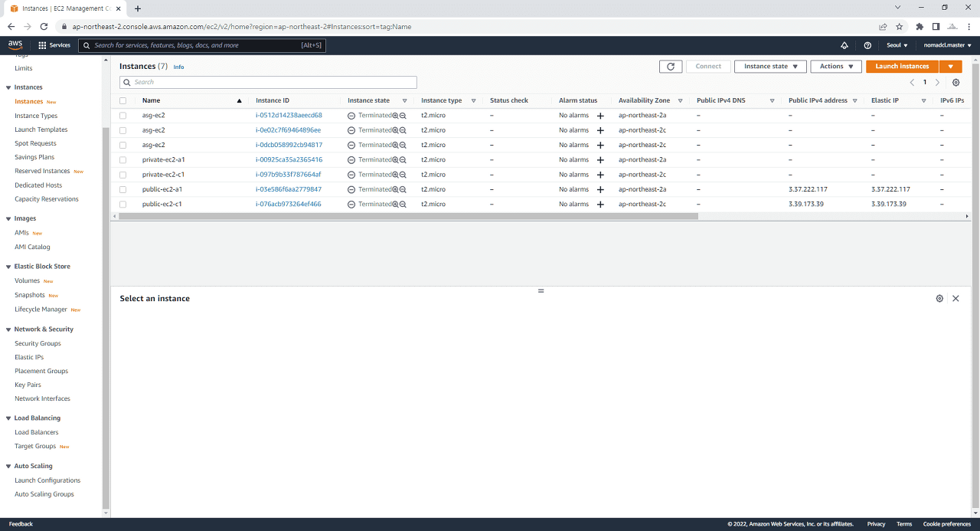Open Chrome three-dot menu
This screenshot has height=531, width=980.
point(968,26)
